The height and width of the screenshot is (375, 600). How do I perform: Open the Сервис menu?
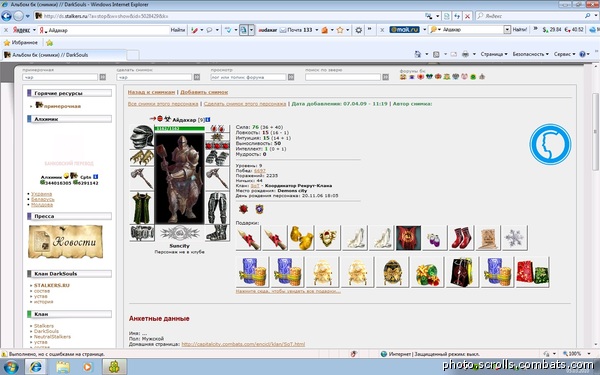[x=564, y=54]
